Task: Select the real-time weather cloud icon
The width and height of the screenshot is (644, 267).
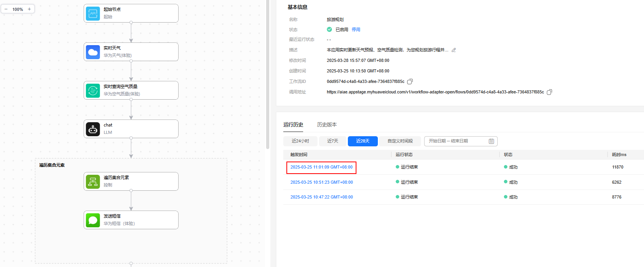Action: pyautogui.click(x=93, y=52)
